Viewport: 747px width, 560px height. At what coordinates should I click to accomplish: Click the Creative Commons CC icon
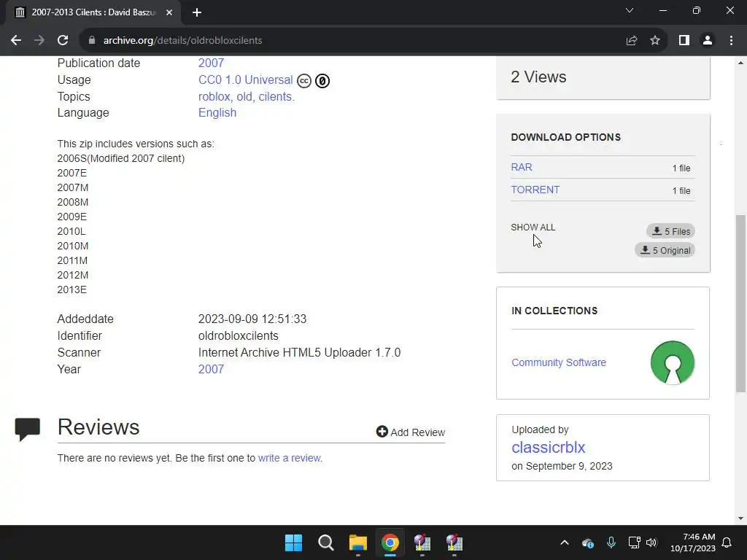tap(304, 81)
